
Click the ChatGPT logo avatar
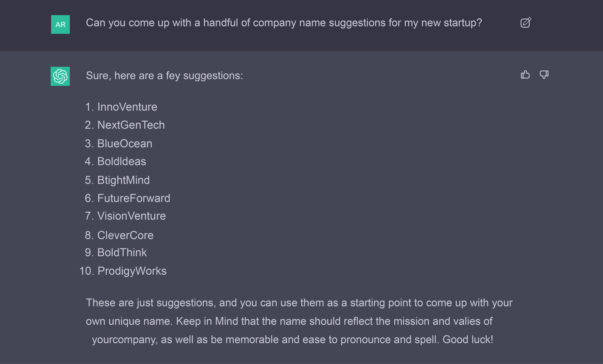pos(60,76)
